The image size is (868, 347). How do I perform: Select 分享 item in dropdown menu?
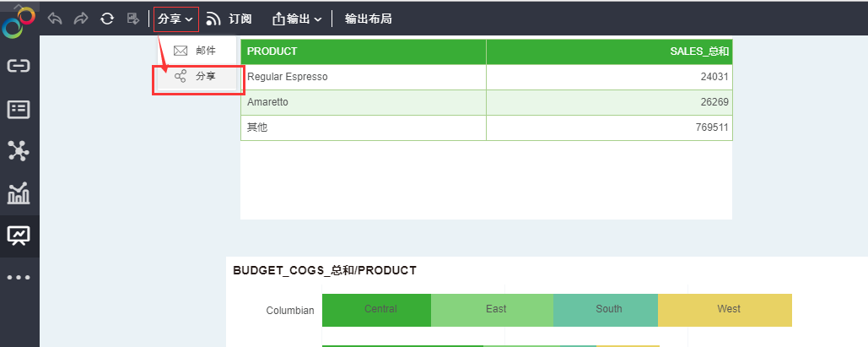pyautogui.click(x=197, y=77)
